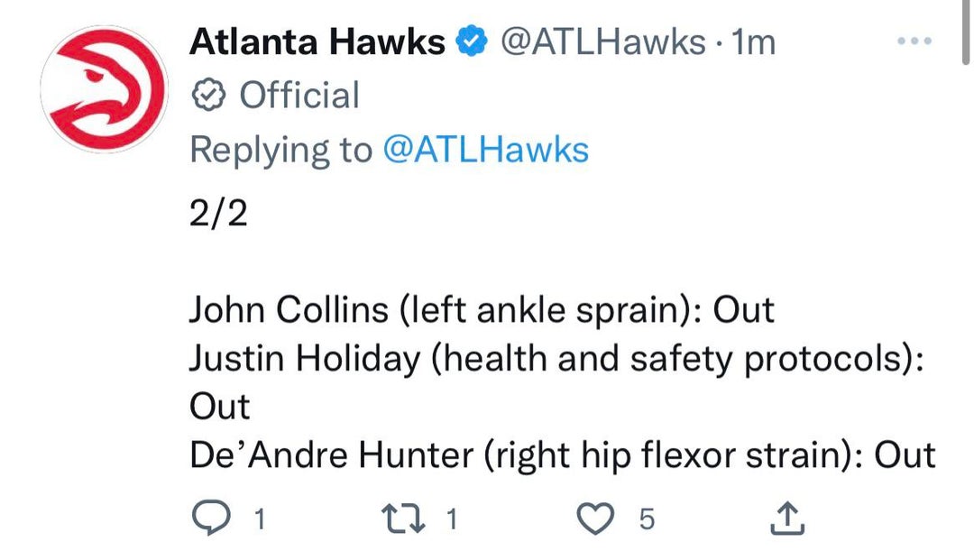Image resolution: width=974 pixels, height=560 pixels.
Task: Click the retweet count number
Action: tap(453, 519)
